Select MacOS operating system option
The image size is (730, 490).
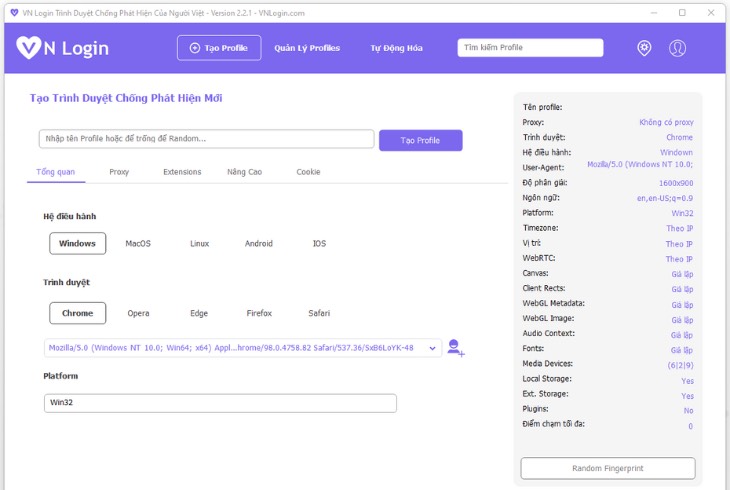click(138, 244)
